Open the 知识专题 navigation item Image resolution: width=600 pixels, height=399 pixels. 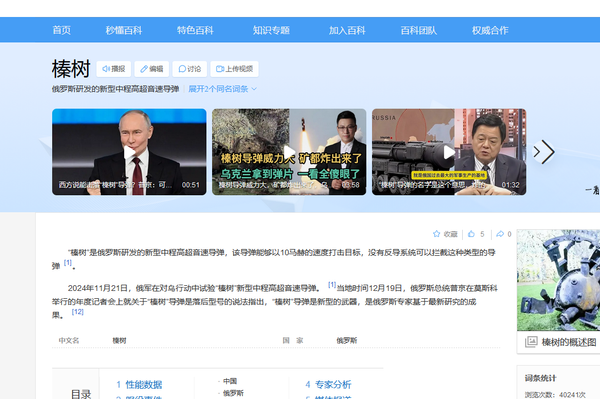[271, 30]
